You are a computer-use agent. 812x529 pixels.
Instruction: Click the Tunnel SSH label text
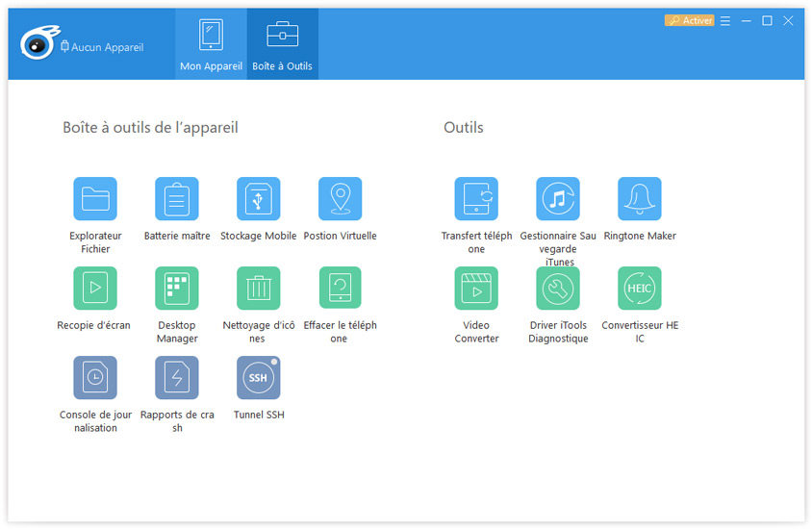(259, 415)
